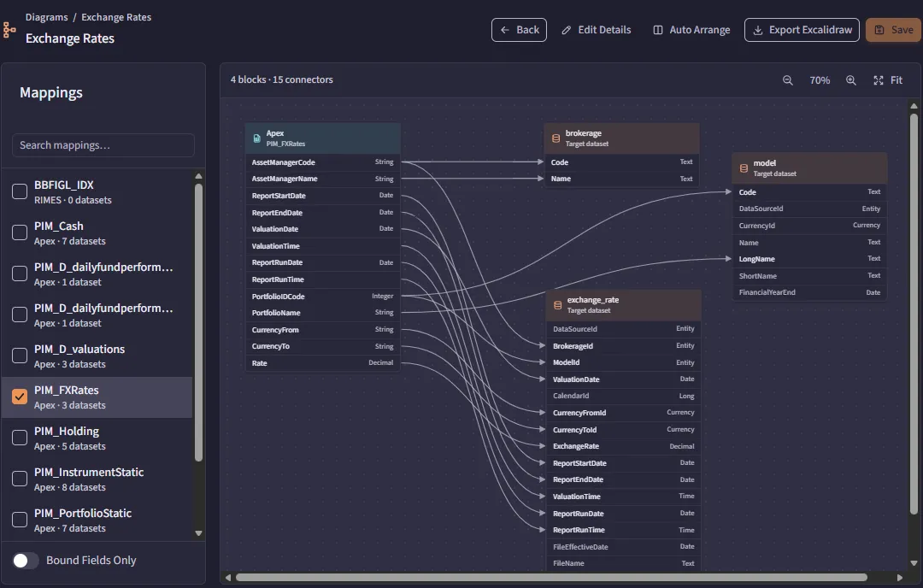Select BrokerageId field in exchange_rate block
This screenshot has width=923, height=588.
[623, 346]
